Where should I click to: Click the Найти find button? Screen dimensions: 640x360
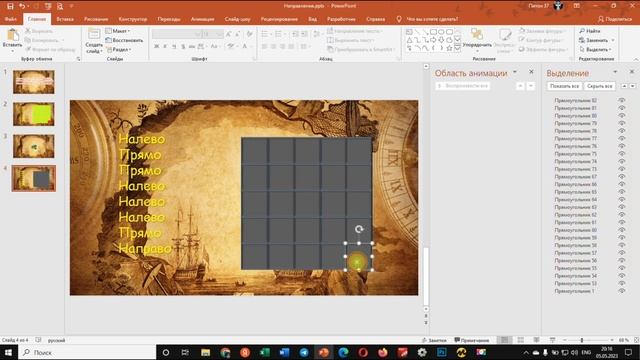point(589,31)
